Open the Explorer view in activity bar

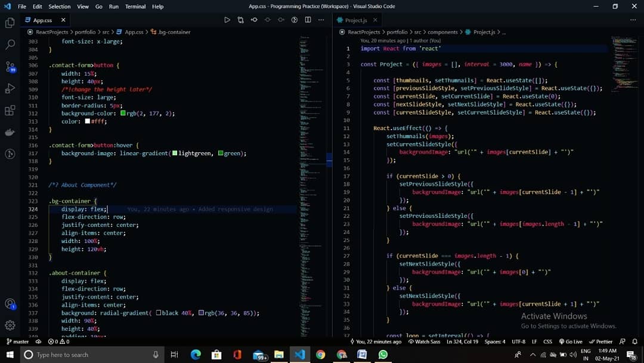10,23
